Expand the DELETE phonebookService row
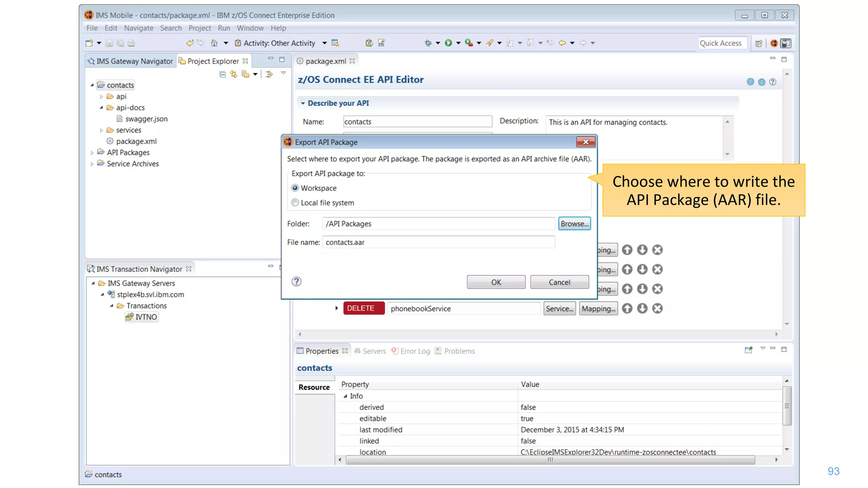This screenshot has width=868, height=488. pyautogui.click(x=337, y=308)
